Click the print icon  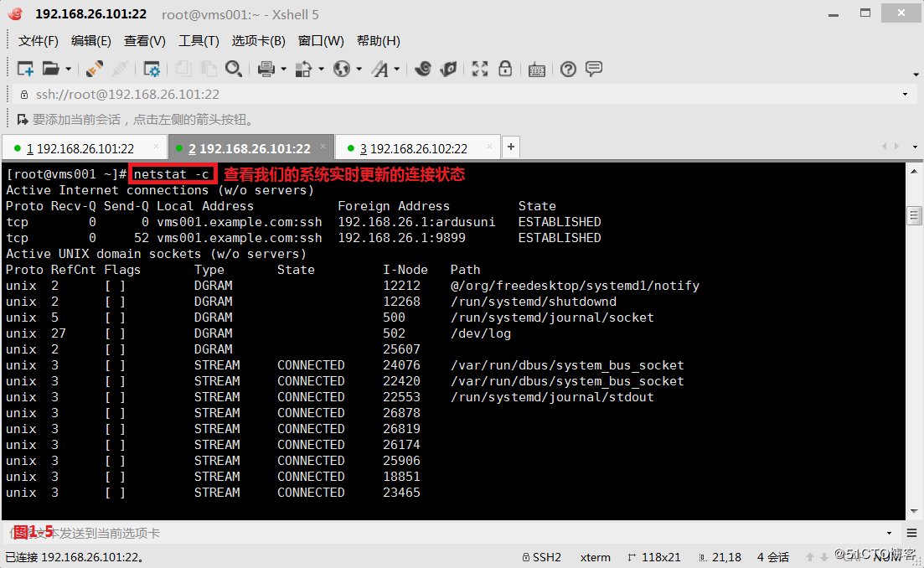coord(266,69)
